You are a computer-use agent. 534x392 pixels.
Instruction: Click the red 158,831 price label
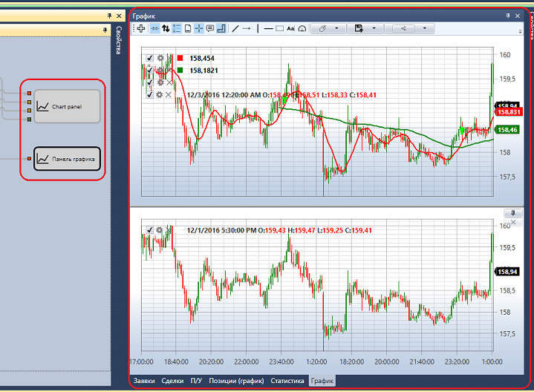(509, 112)
